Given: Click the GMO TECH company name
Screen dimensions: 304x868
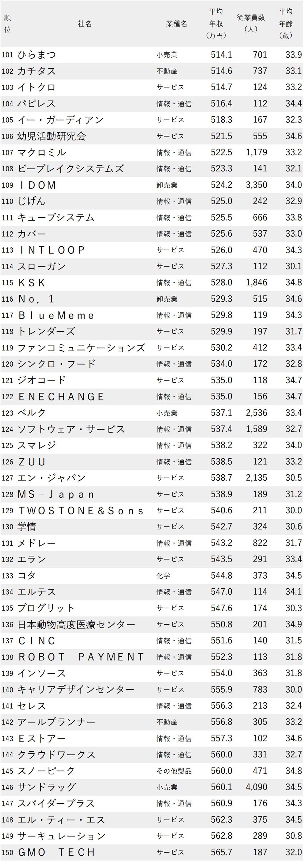Looking at the screenshot, I should [x=56, y=852].
